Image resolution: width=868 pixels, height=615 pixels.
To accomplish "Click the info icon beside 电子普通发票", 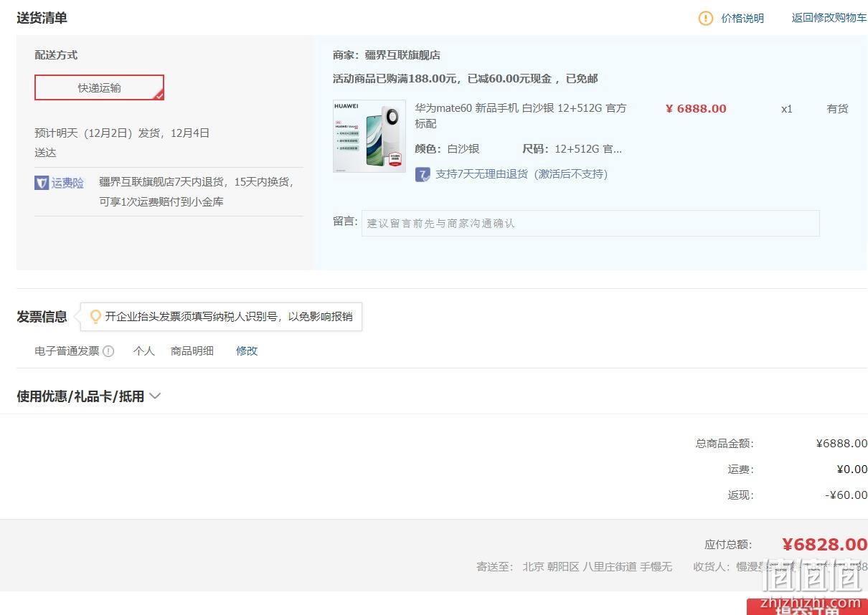I will [108, 351].
